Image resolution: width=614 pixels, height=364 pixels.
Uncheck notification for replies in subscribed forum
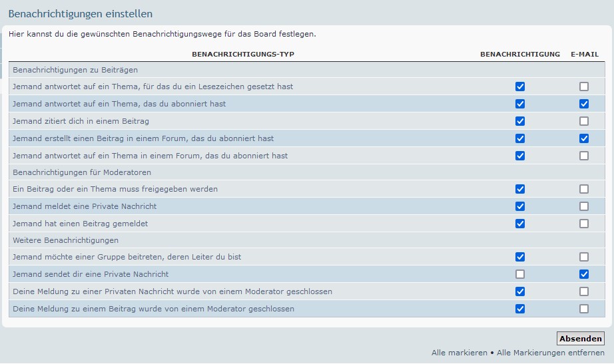pyautogui.click(x=520, y=156)
